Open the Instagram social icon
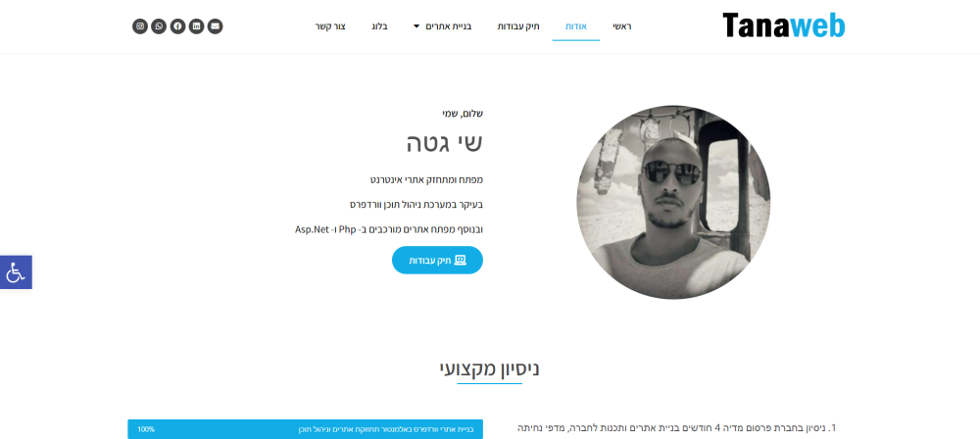Screen dimensions: 980x439 [x=140, y=26]
